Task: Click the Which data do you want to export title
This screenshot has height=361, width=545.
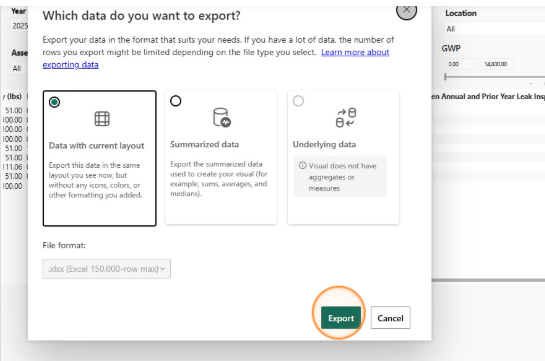Action: pos(141,16)
